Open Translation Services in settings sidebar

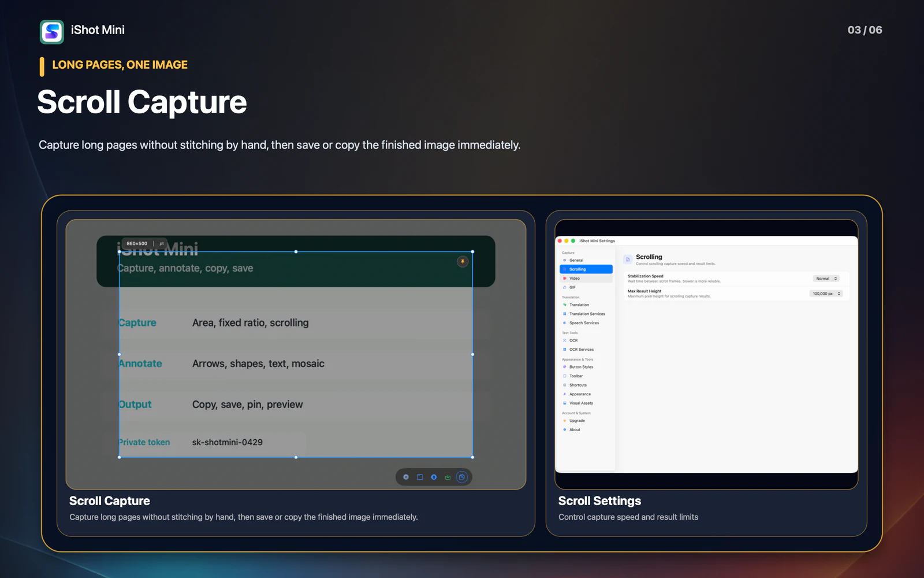click(586, 314)
